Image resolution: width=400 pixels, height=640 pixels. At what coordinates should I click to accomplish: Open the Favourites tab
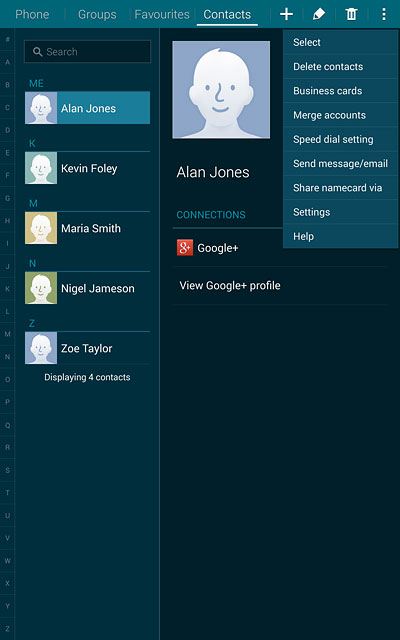[x=162, y=14]
